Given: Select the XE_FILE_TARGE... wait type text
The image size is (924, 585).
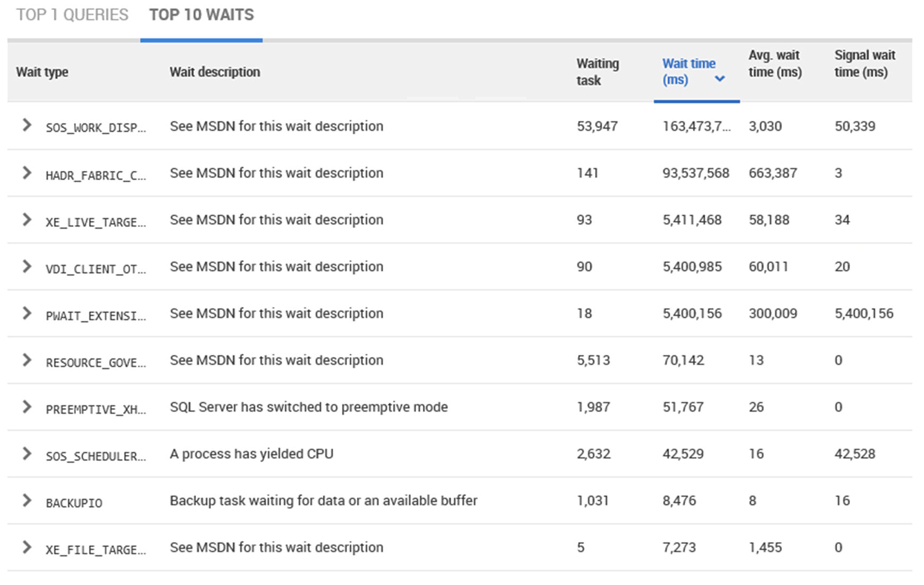Looking at the screenshot, I should point(96,549).
